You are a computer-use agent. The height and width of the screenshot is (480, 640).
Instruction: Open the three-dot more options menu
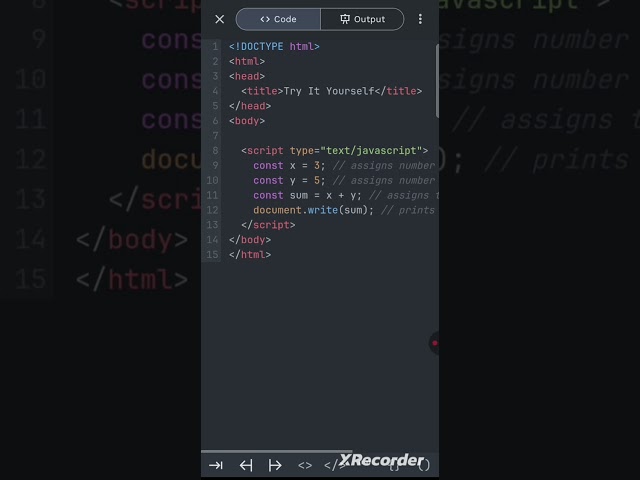click(420, 19)
